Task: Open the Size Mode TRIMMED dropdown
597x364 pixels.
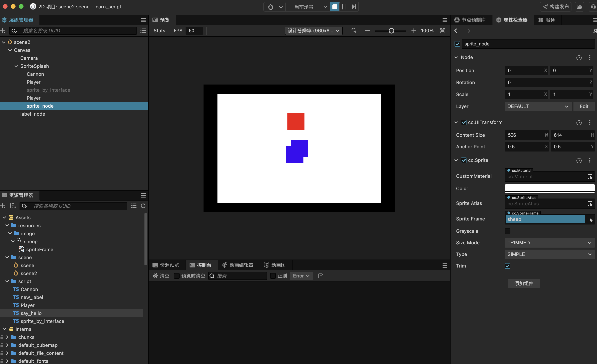Action: pos(550,243)
